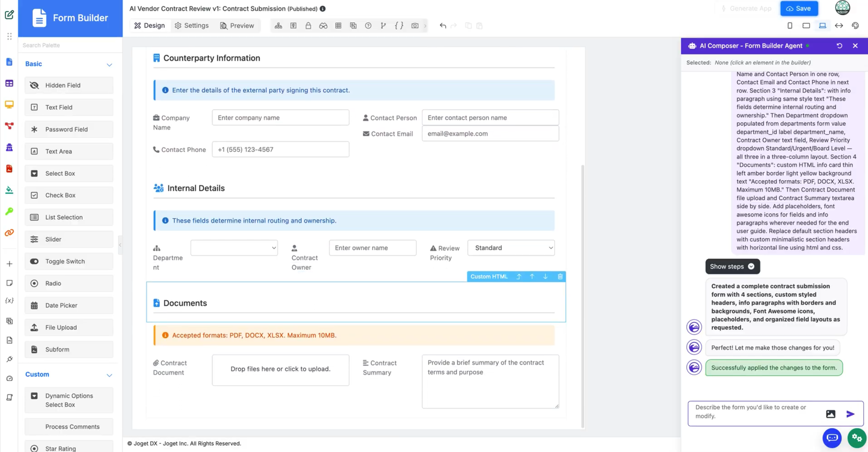Open the Preview tab
Viewport: 868px width, 452px height.
(x=237, y=26)
